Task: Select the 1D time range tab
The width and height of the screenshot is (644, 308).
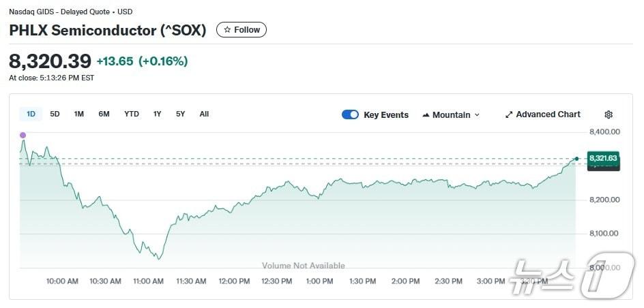Action: point(31,114)
